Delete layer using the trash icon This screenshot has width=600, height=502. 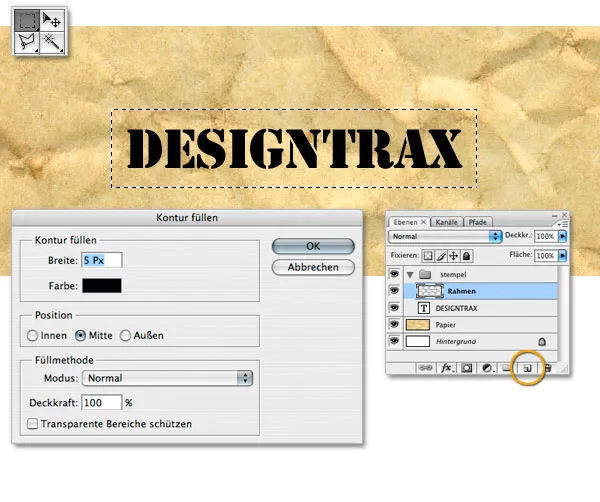coord(548,369)
